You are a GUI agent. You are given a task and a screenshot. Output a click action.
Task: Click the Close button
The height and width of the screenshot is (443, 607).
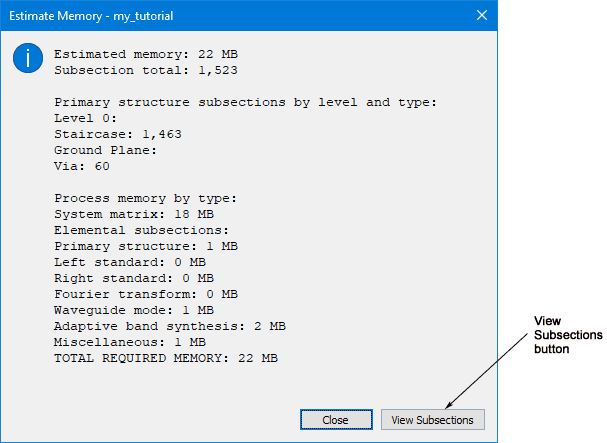(x=336, y=420)
